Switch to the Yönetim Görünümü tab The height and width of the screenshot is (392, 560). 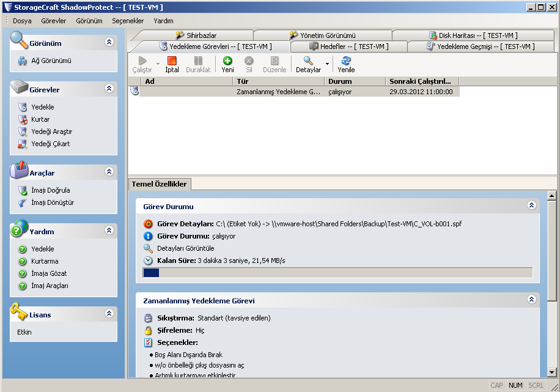point(323,35)
